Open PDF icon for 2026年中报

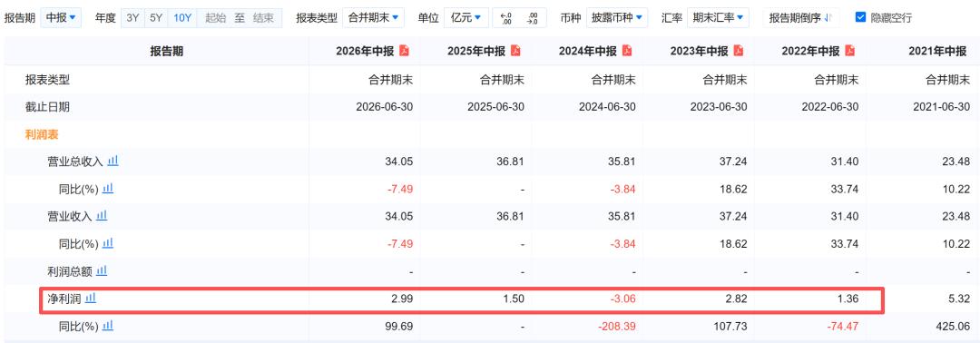405,51
